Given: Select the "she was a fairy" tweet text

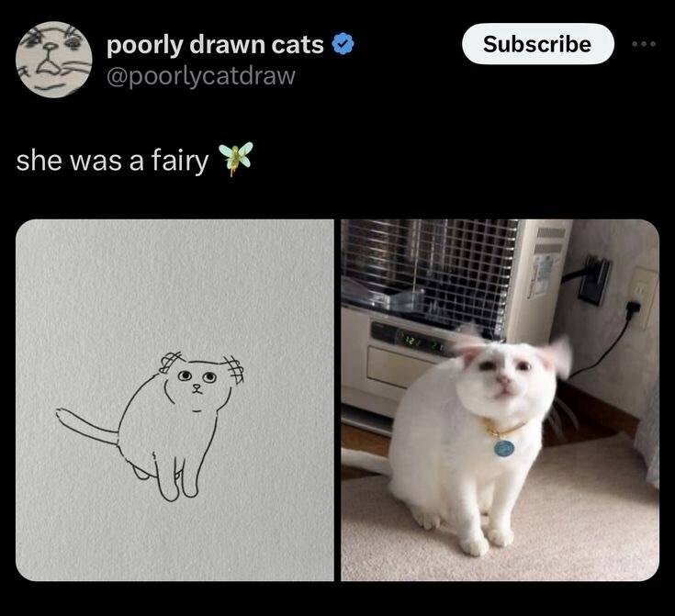Looking at the screenshot, I should [x=112, y=160].
